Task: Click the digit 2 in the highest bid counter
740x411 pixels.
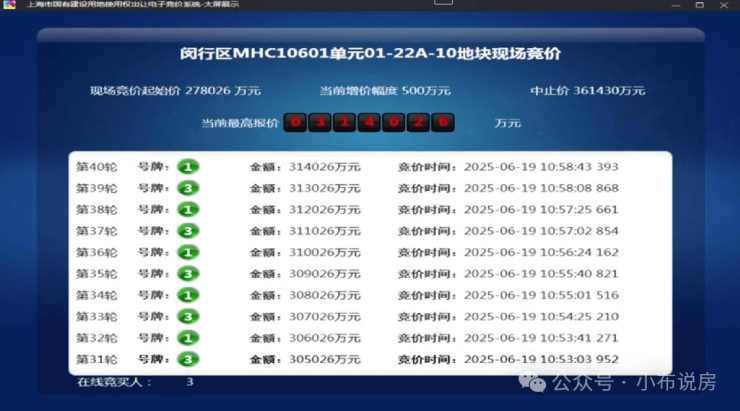Action: [x=418, y=122]
